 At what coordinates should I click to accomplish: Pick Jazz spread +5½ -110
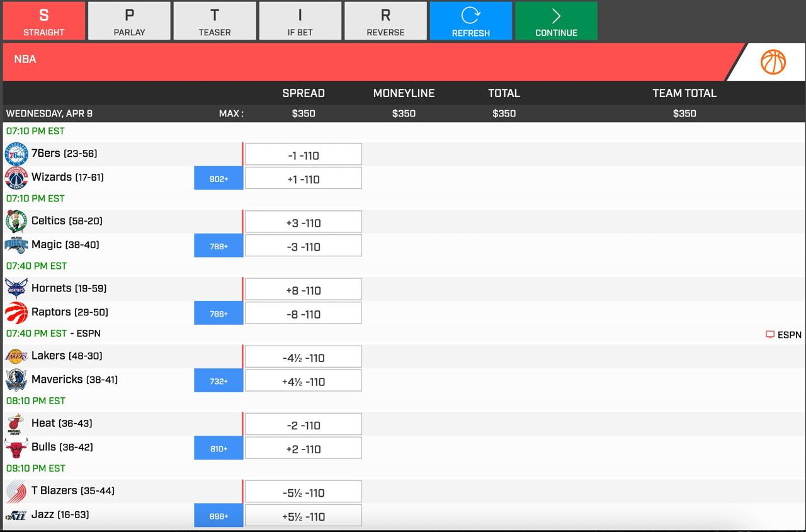coord(304,516)
